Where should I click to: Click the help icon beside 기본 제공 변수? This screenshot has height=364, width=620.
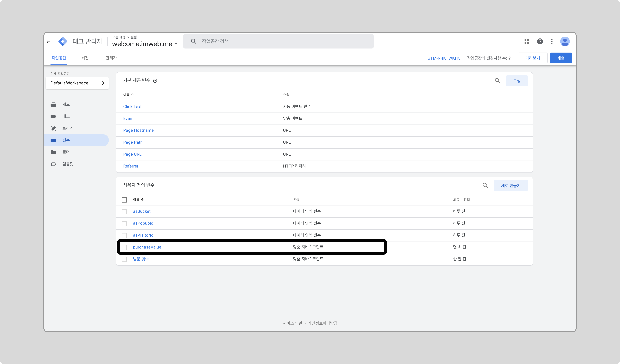tap(155, 81)
